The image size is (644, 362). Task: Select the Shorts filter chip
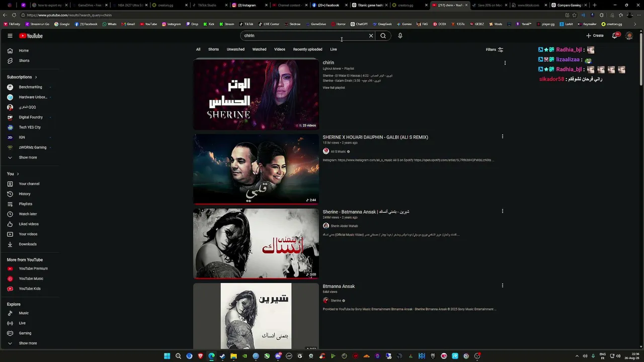click(x=213, y=49)
